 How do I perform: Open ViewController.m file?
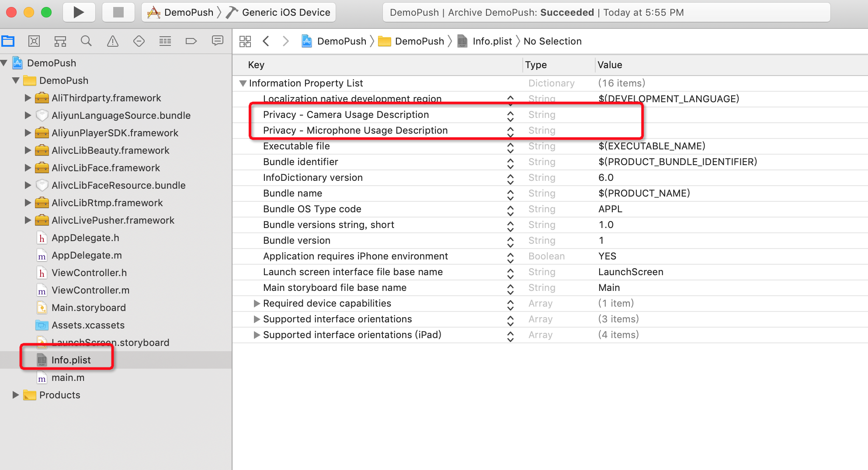tap(90, 290)
